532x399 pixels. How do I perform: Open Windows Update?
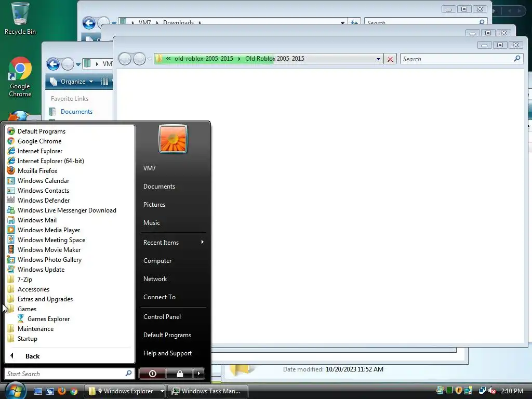point(41,270)
